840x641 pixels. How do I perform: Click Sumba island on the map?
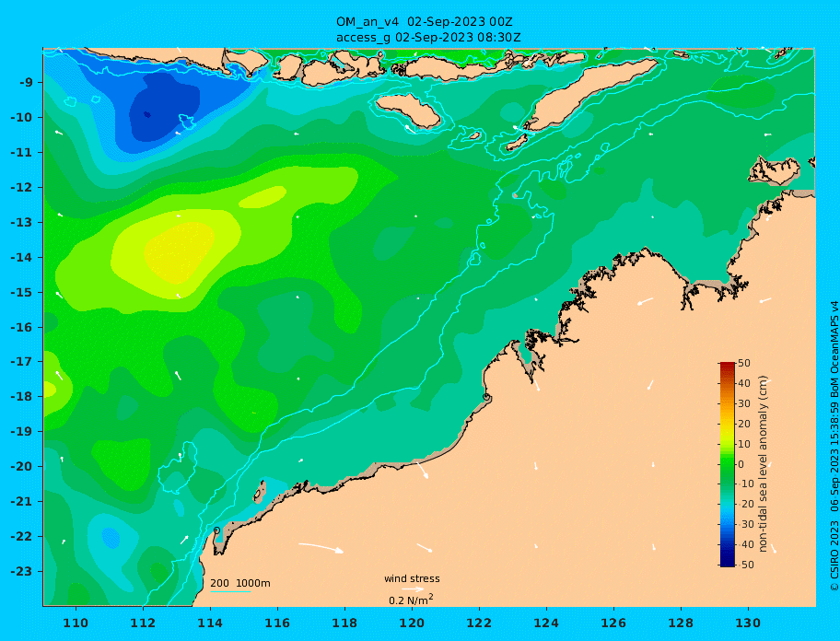point(408,111)
